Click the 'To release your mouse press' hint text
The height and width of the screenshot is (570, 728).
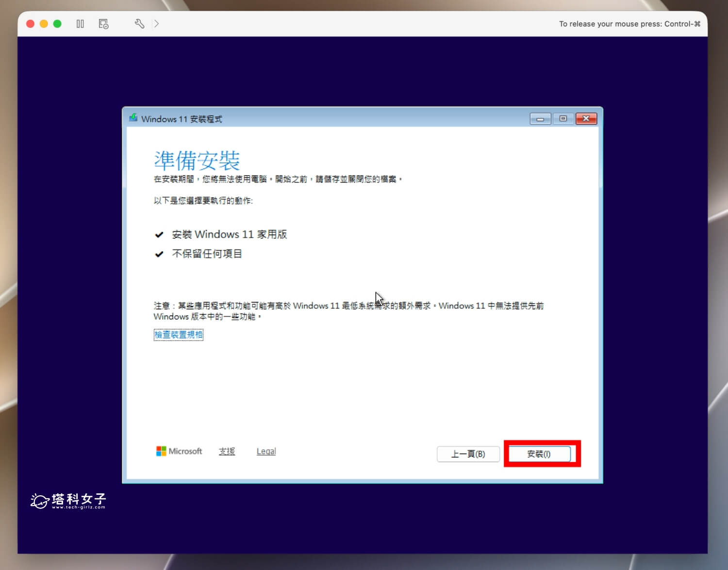pos(629,24)
